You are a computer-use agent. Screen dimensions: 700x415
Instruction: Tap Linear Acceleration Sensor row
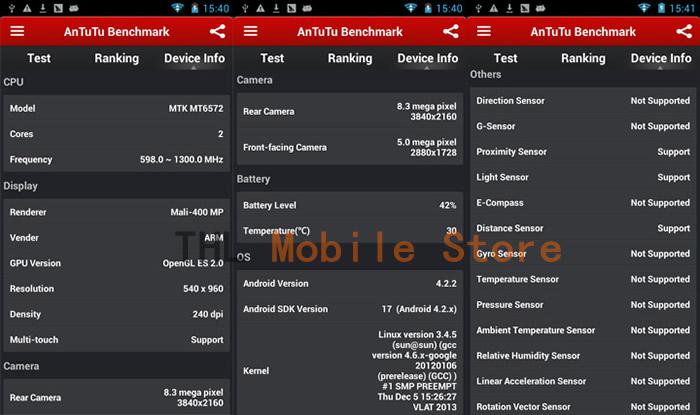point(583,381)
